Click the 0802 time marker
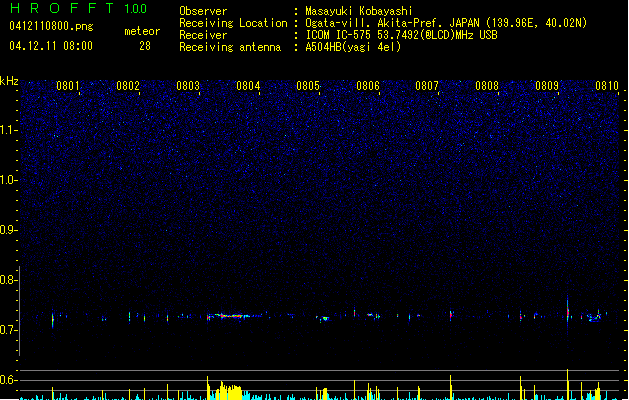 point(128,86)
